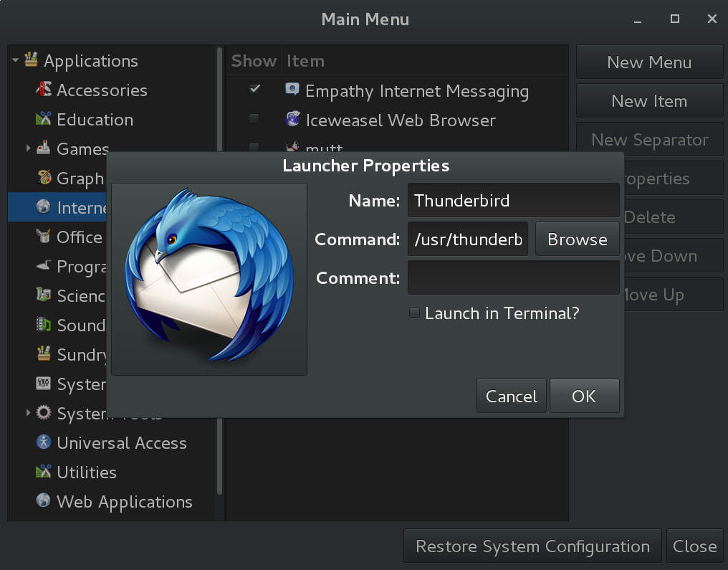
Task: Click the Education category icon
Action: click(x=44, y=119)
